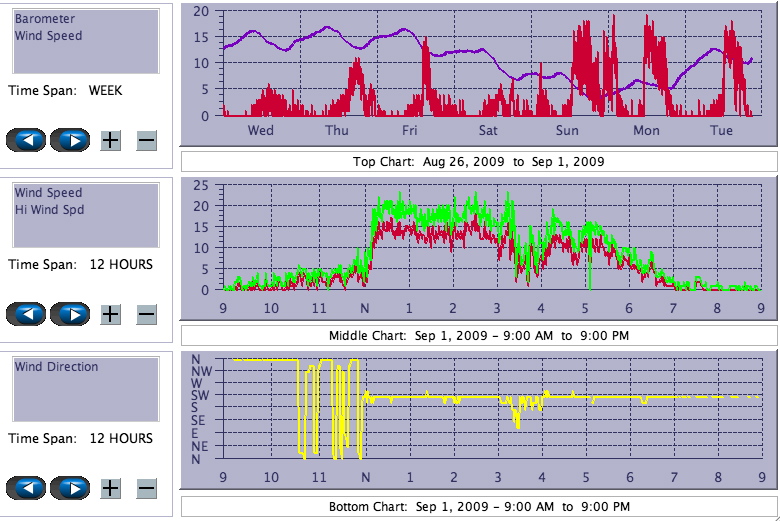Click the Sun marker on weekly chart

(x=567, y=130)
